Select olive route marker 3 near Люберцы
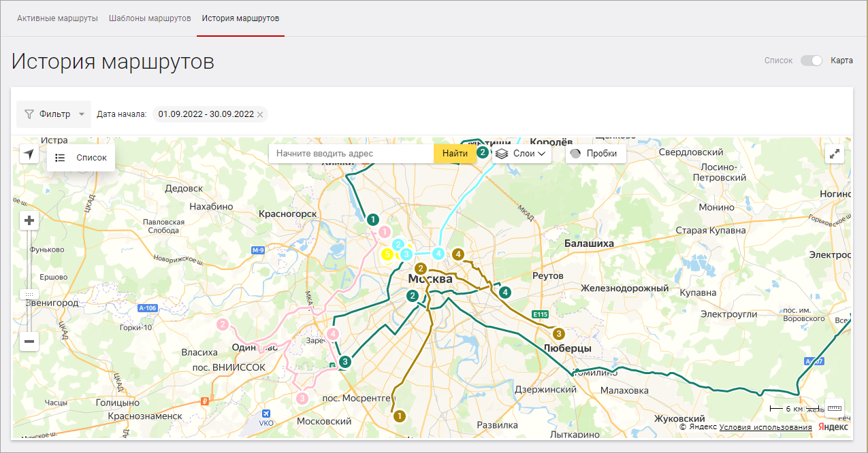868x453 pixels. tap(559, 334)
